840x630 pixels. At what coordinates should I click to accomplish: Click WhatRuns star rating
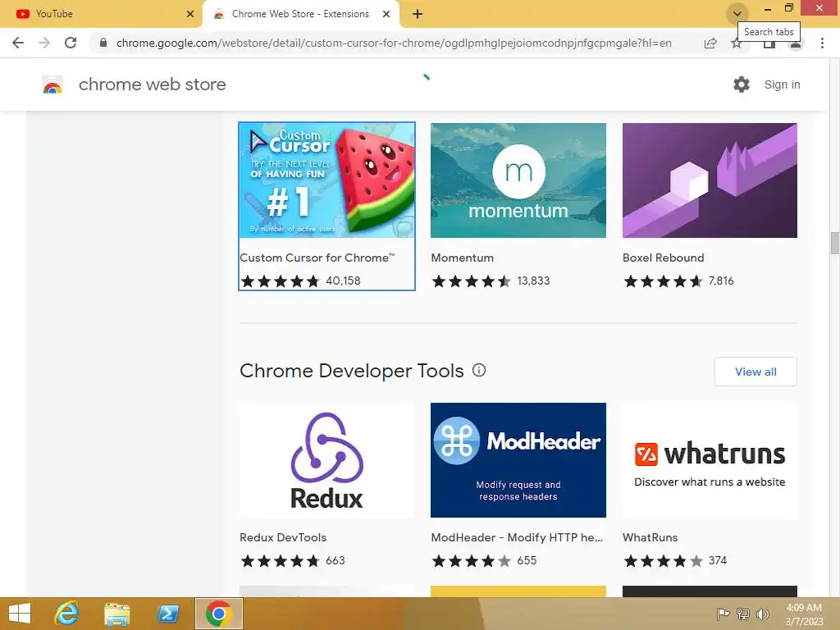663,561
